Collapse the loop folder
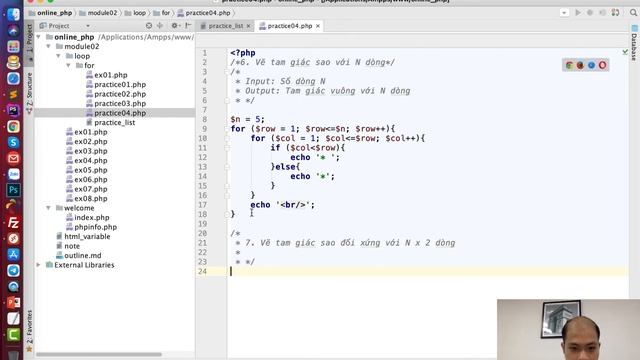 click(58, 56)
